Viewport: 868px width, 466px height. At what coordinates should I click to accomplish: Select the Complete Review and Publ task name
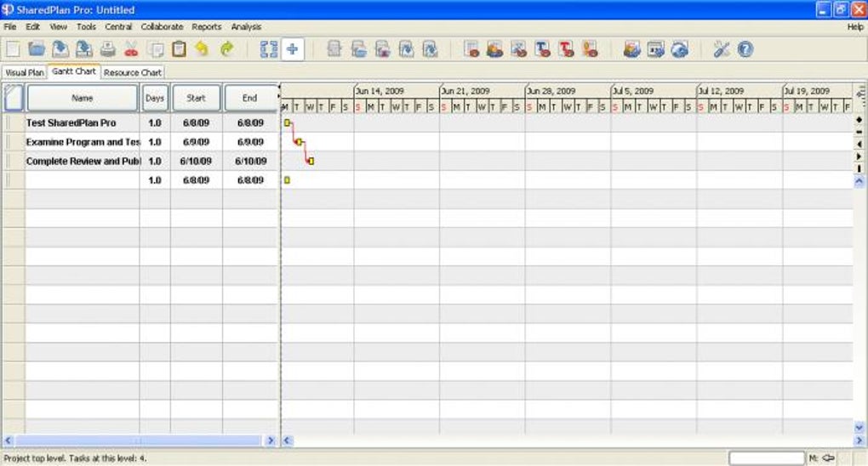tap(83, 161)
